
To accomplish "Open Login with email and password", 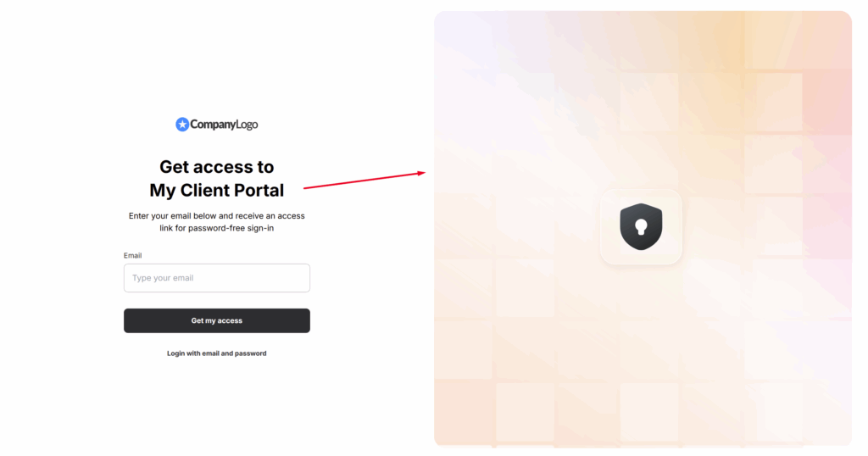I will 217,353.
